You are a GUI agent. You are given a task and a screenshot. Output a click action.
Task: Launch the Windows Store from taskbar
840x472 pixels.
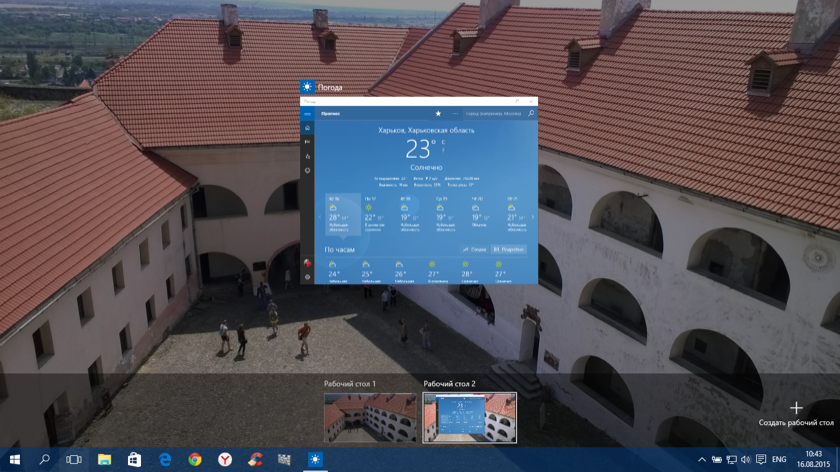[x=134, y=459]
